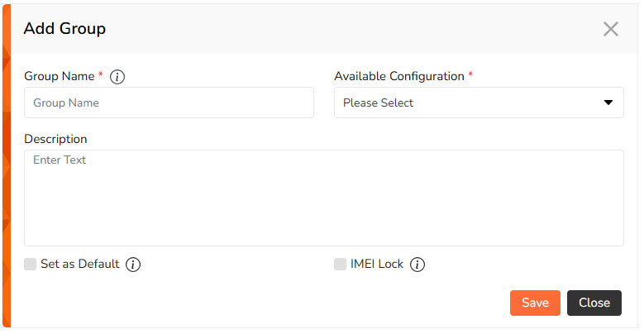Click the Description label
The width and height of the screenshot is (644, 334).
(55, 138)
